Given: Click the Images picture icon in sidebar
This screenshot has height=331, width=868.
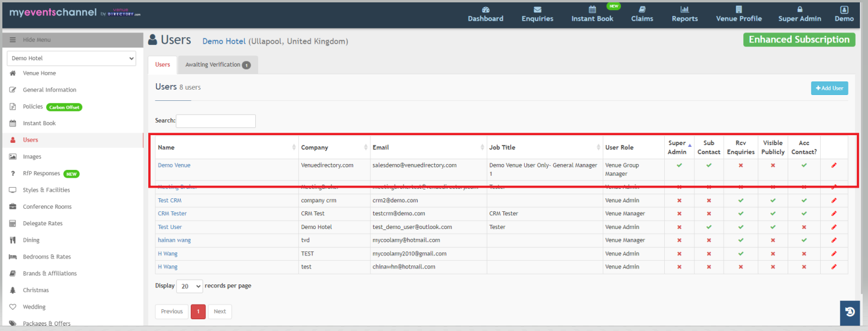Looking at the screenshot, I should 12,157.
